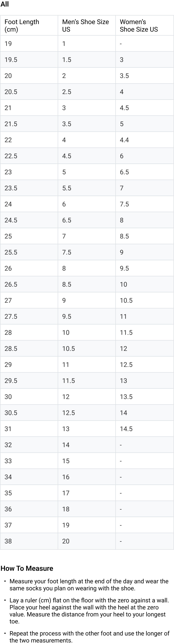Select the "All" heading label
The image size is (174, 644).
click(5, 4)
